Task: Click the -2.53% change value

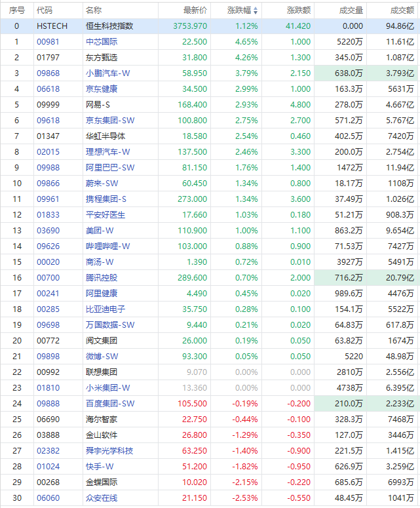Action: click(245, 498)
